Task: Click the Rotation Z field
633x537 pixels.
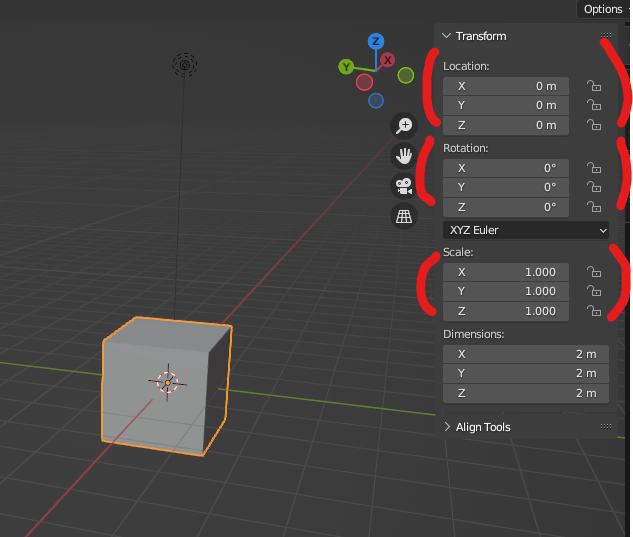Action: pos(506,207)
